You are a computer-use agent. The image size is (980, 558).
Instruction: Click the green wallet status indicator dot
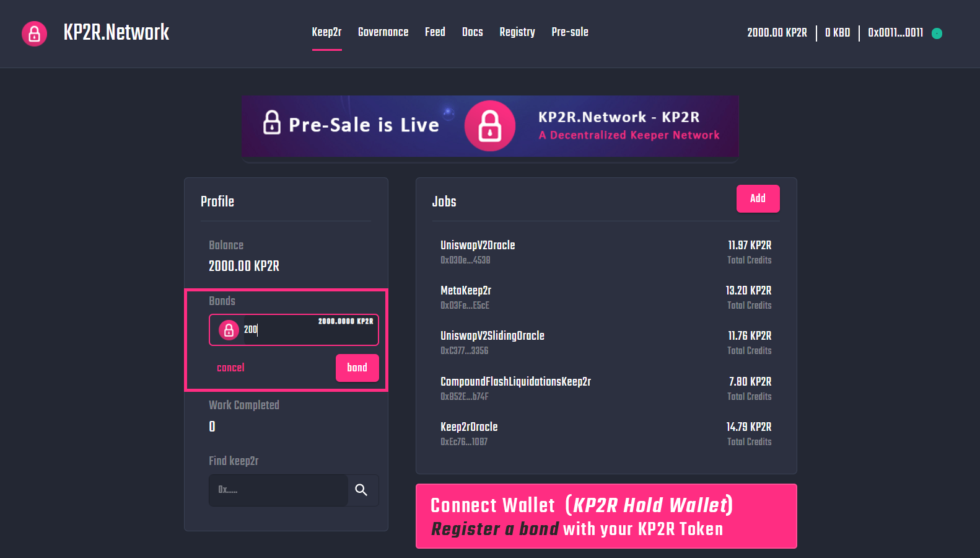(x=937, y=33)
